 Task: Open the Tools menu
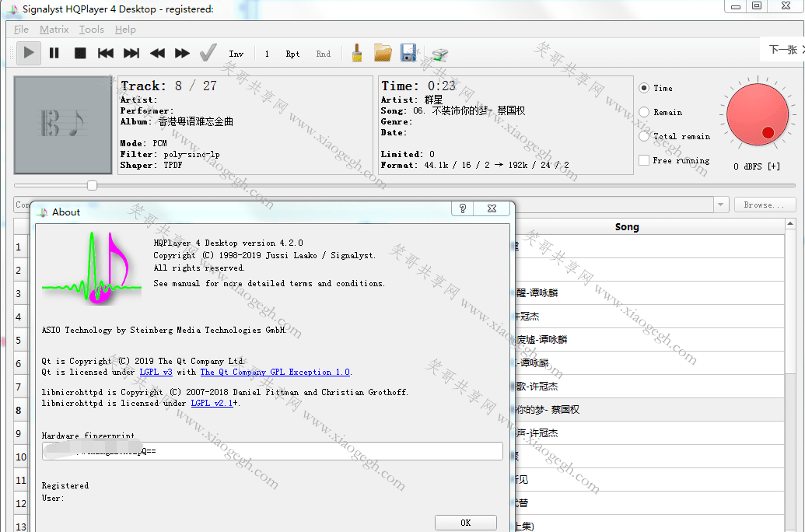click(91, 30)
